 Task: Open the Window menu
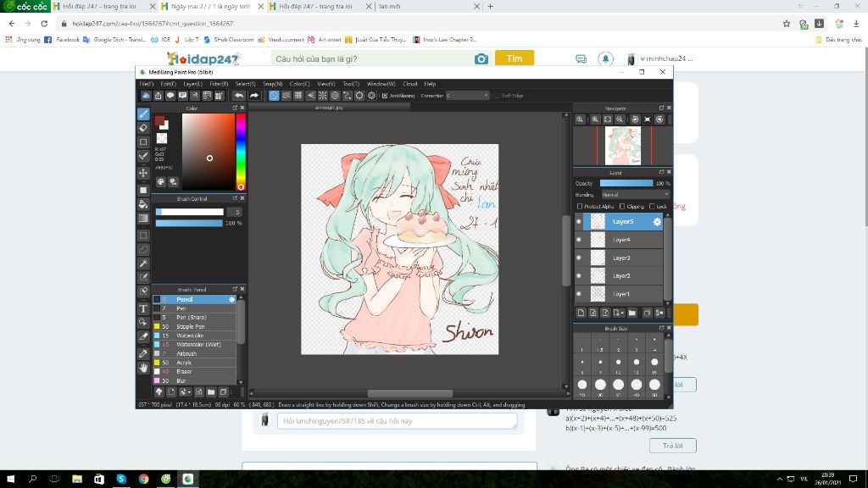[381, 84]
